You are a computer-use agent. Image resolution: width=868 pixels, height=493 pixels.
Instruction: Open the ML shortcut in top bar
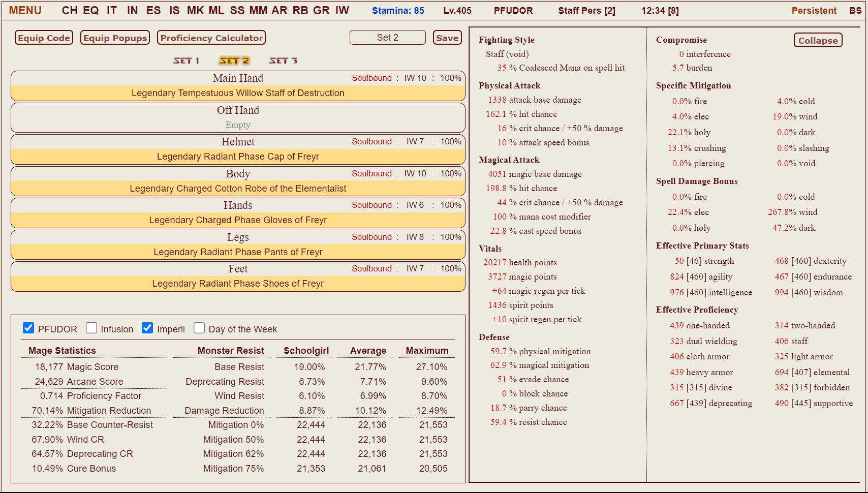click(216, 10)
